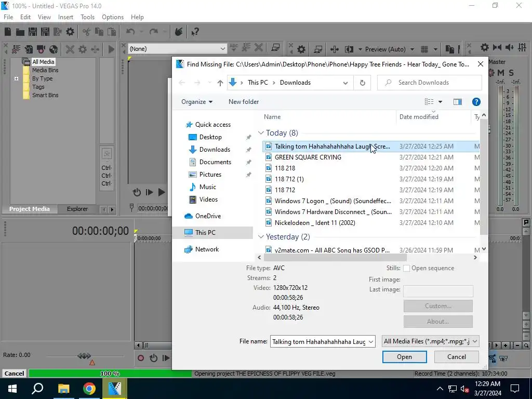This screenshot has height=399, width=532.
Task: Click the Paste clipboard icon
Action: click(112, 32)
